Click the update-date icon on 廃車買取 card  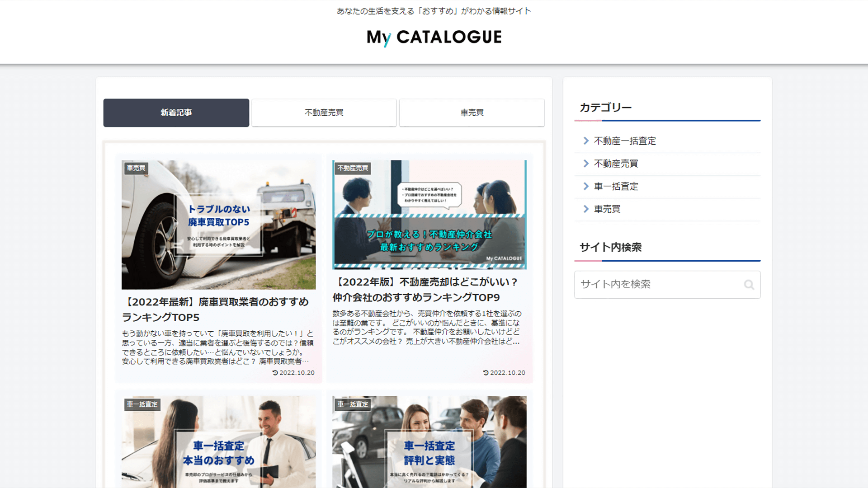click(275, 373)
